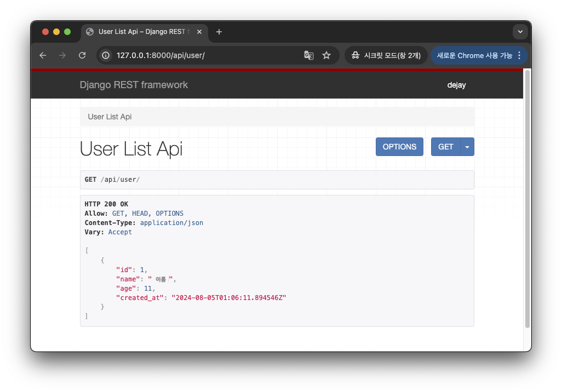Click the User List Api breadcrumb

(110, 117)
